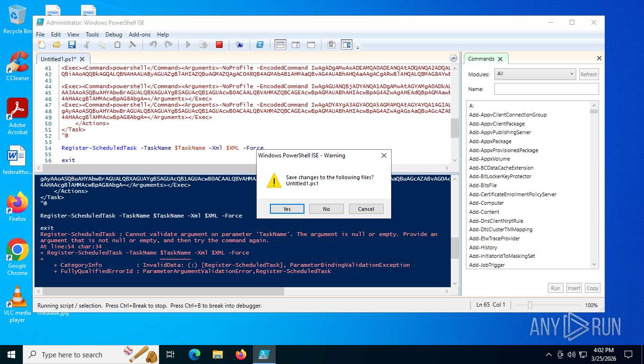The width and height of the screenshot is (644, 364).
Task: Open the View menu
Action: pos(73,35)
